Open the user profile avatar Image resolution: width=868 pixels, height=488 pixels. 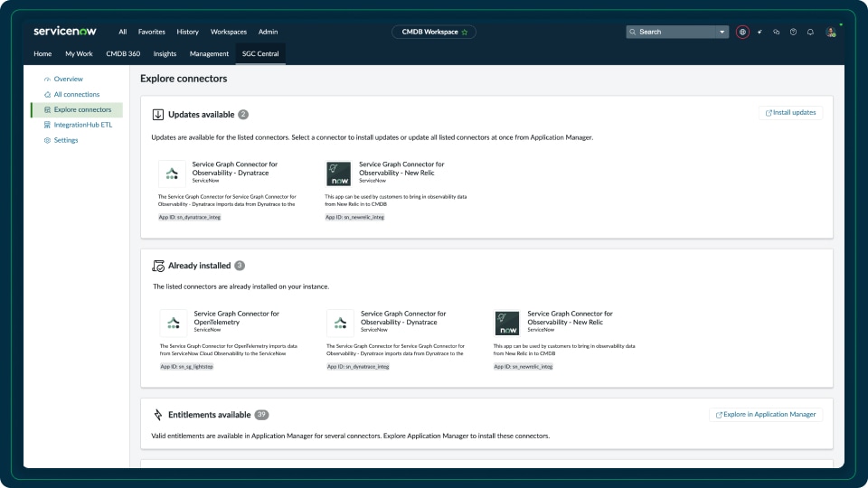tap(831, 33)
